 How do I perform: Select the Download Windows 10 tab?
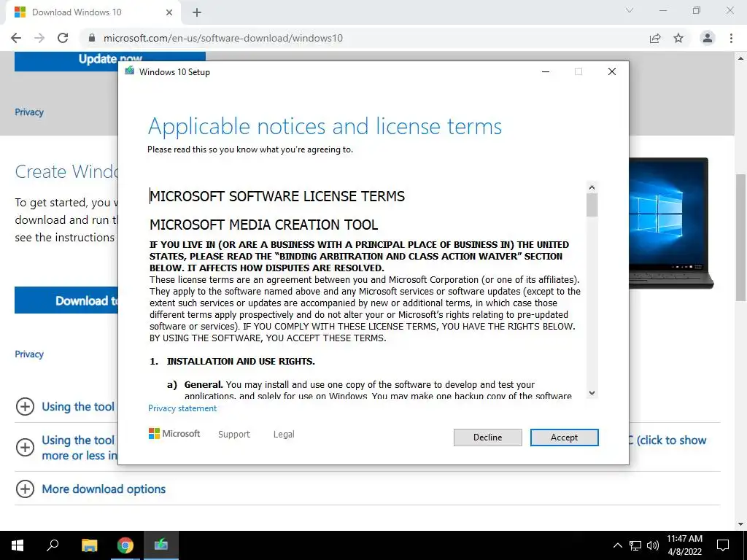point(93,12)
